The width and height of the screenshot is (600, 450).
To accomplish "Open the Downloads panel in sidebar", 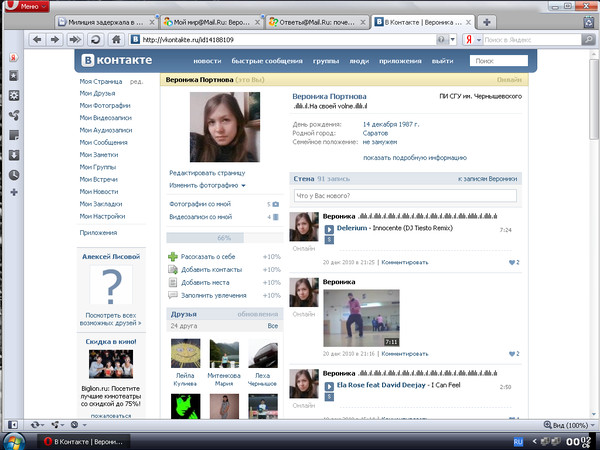I will [x=14, y=155].
